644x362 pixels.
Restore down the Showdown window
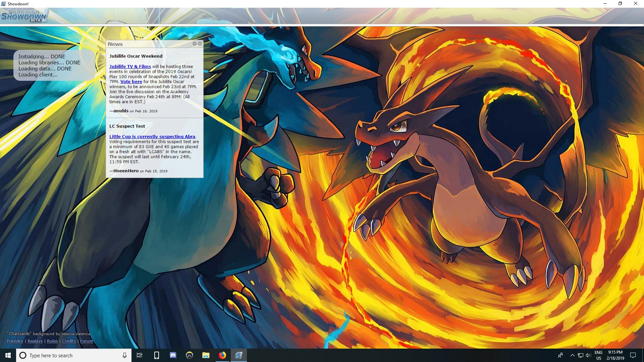(620, 4)
